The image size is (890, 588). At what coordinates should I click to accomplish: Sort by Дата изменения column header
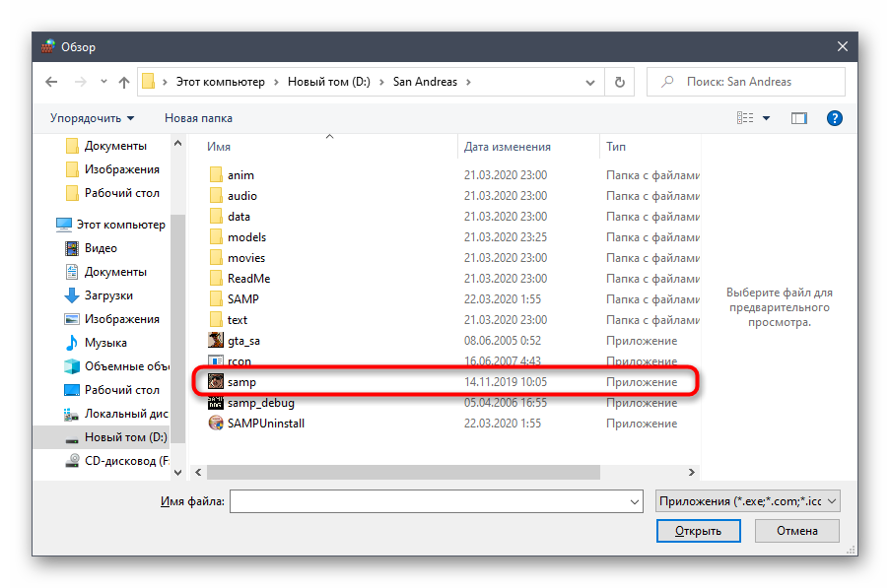[x=507, y=147]
